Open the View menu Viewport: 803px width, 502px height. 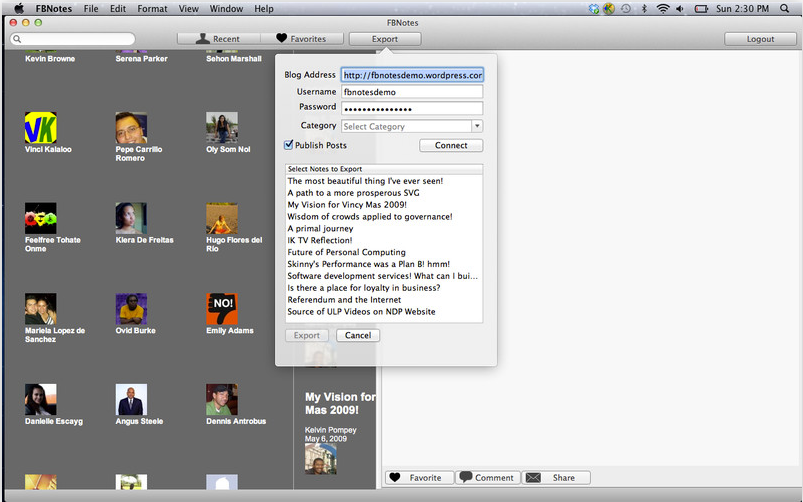pyautogui.click(x=188, y=8)
